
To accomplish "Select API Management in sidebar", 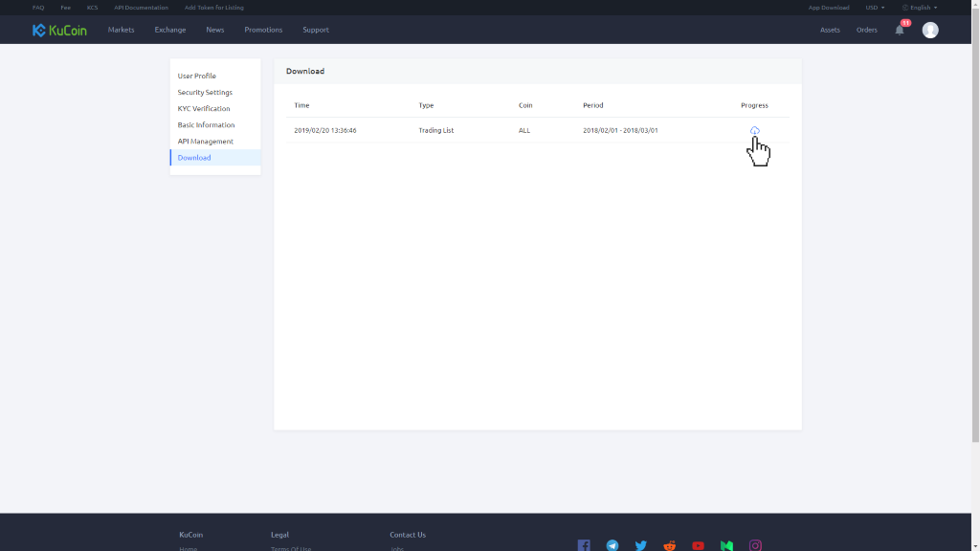I will [205, 142].
